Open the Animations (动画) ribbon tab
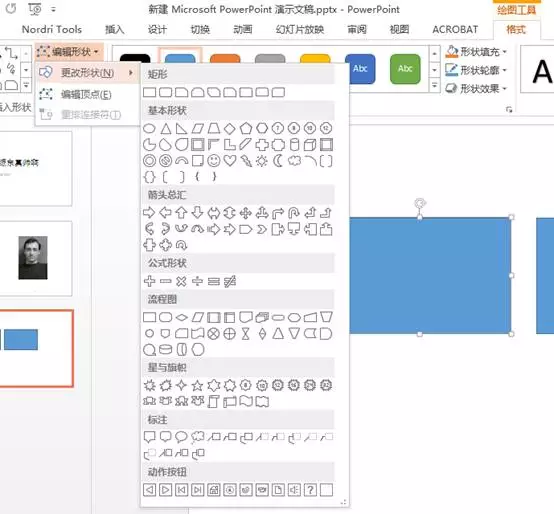The height and width of the screenshot is (514, 554). (x=243, y=29)
